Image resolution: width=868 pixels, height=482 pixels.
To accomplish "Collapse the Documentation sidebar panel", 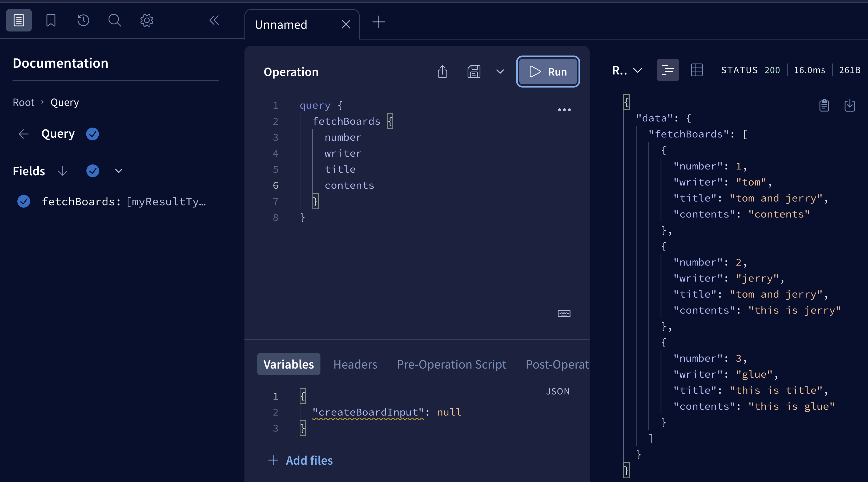I will [214, 20].
